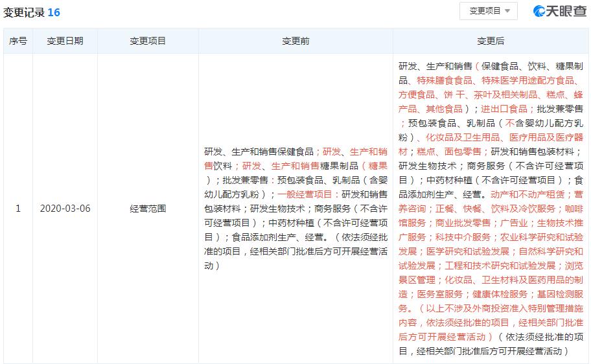Click the 变更日期 column header
591x364 pixels.
65,41
